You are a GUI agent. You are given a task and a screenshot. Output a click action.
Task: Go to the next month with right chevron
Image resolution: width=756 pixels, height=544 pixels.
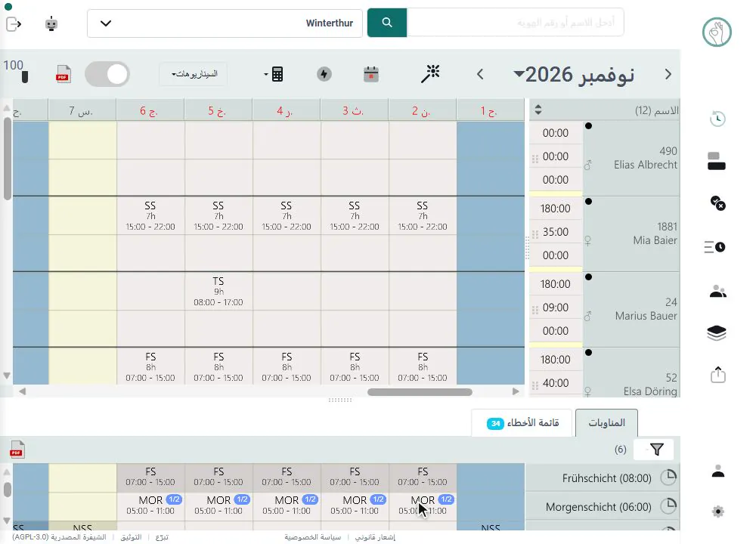coord(668,74)
